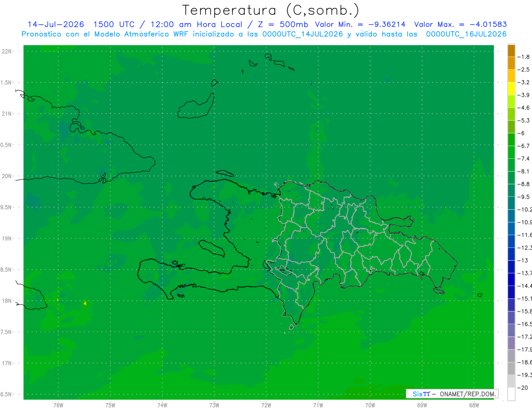This screenshot has height=411, width=532.
Task: Pick the white swatch at colorbar bottom
Action: click(x=511, y=394)
